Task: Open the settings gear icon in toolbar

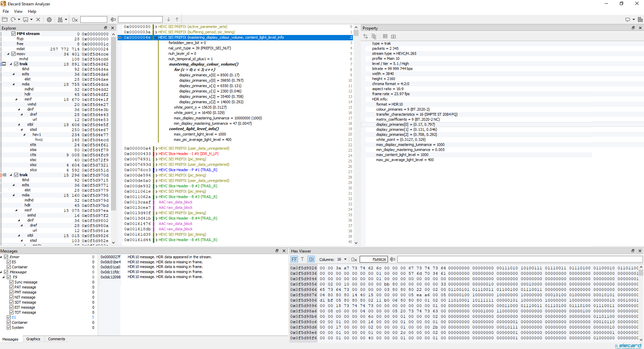Action: [x=49, y=20]
